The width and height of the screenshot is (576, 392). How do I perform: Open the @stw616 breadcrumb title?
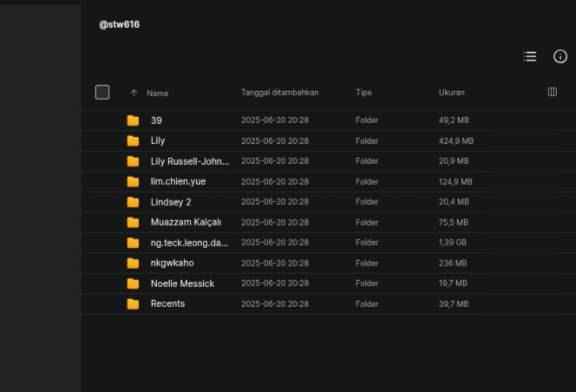(x=120, y=24)
